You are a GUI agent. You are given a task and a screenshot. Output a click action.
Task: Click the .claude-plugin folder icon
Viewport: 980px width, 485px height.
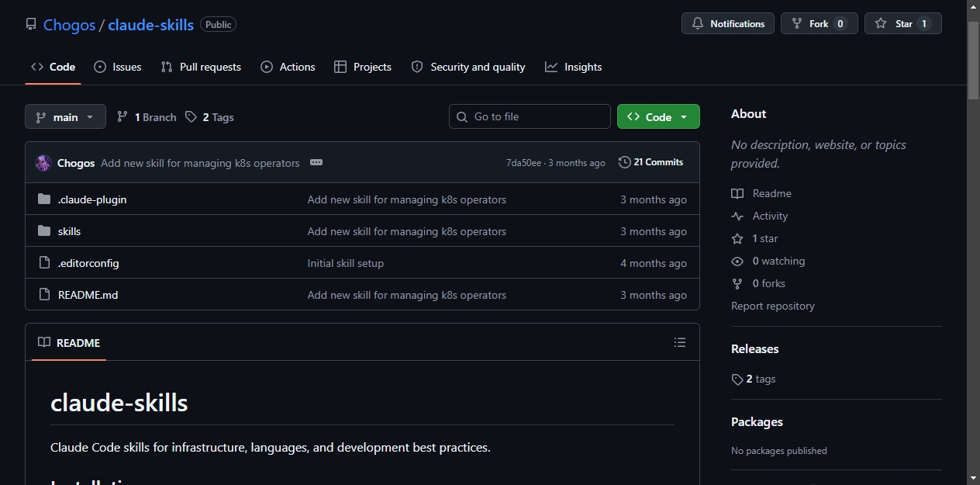[44, 199]
